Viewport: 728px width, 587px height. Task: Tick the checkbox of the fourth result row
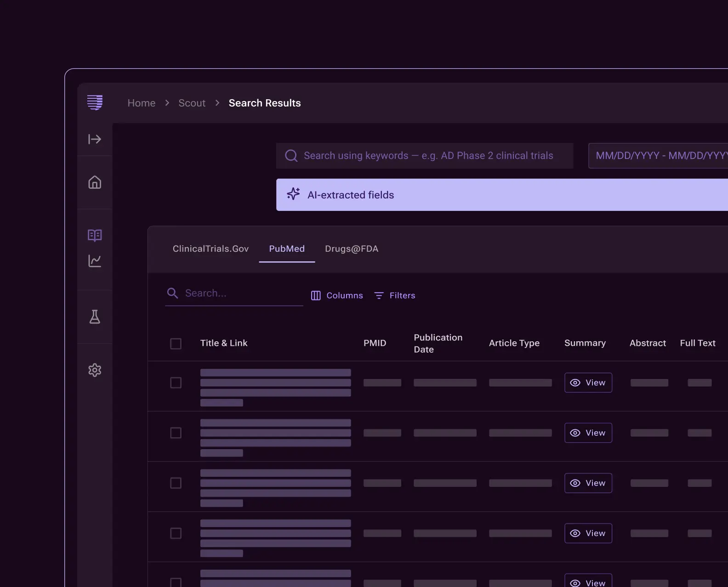tap(176, 533)
